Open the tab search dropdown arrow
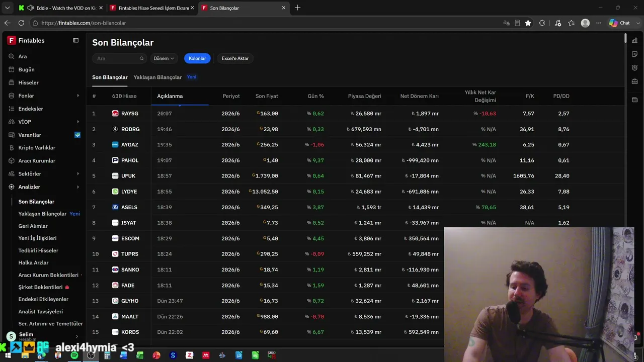This screenshot has width=644, height=362. (7, 8)
